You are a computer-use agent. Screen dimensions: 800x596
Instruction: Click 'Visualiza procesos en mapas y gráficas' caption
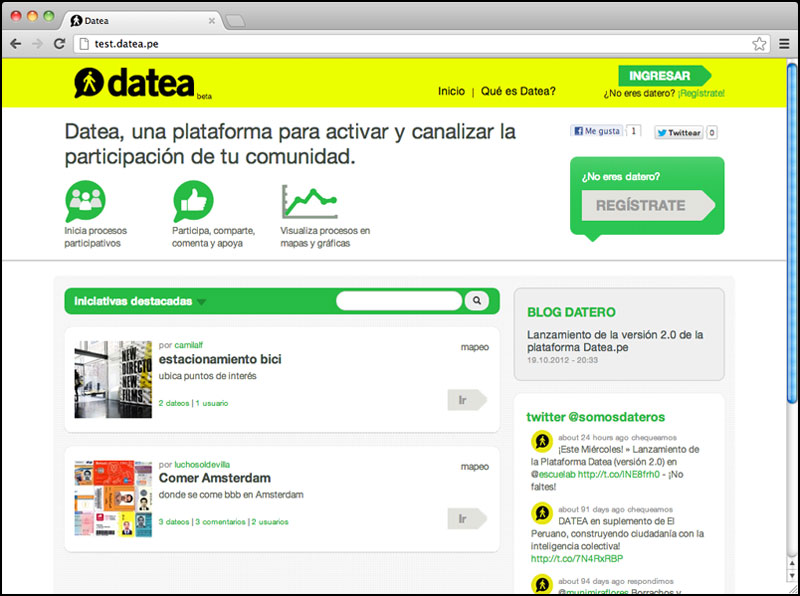325,237
